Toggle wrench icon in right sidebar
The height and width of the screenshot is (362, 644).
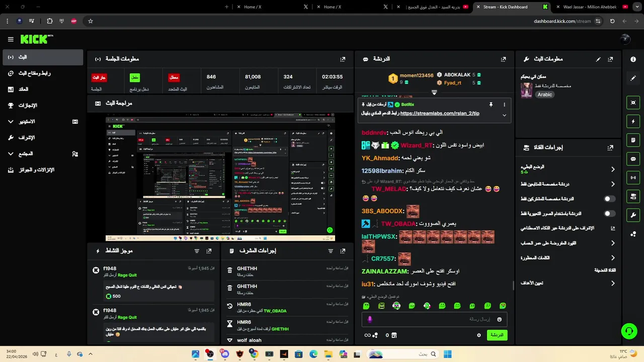click(633, 215)
